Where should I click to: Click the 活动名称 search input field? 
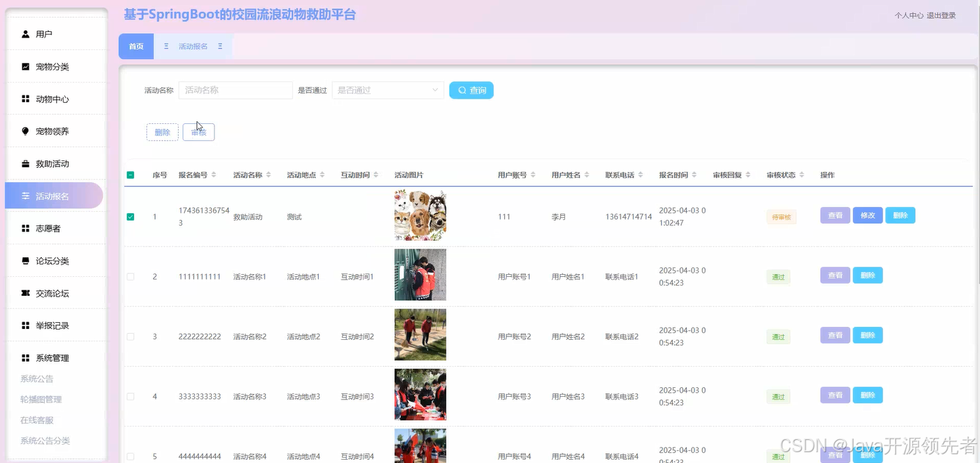(x=235, y=89)
